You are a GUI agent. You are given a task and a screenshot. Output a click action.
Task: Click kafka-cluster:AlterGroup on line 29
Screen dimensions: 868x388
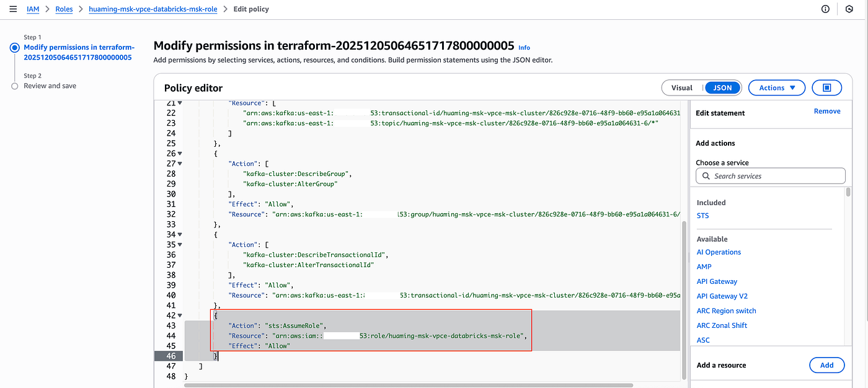(x=291, y=184)
